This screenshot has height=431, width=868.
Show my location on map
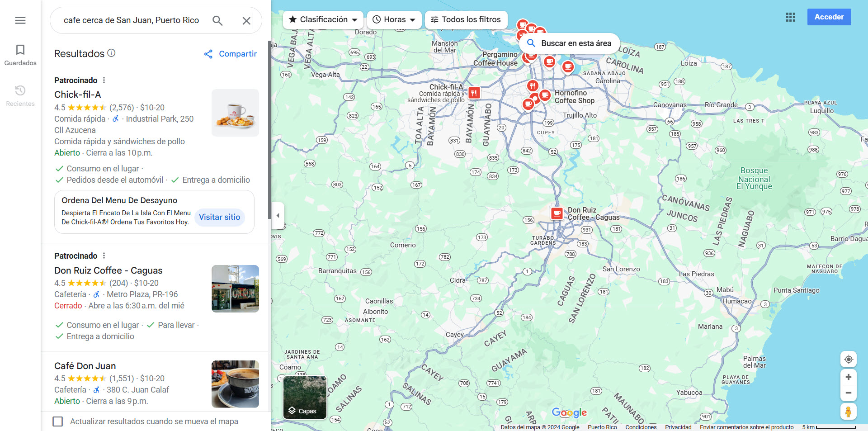point(849,359)
